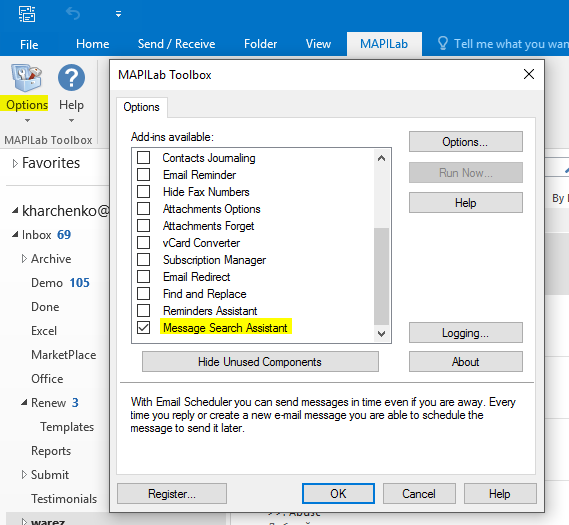Select the MAPILab ribbon tab
Image resolution: width=569 pixels, height=525 pixels.
[x=384, y=44]
